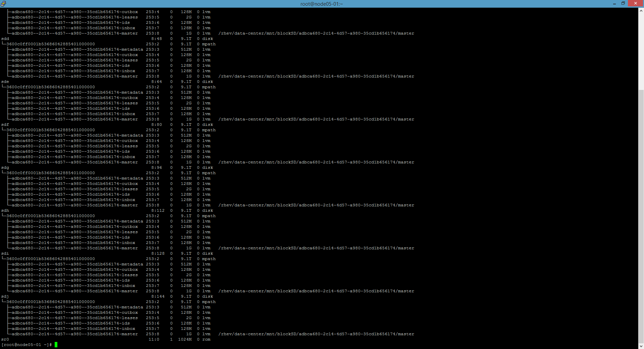Close the root@node05-01 session window

click(635, 4)
